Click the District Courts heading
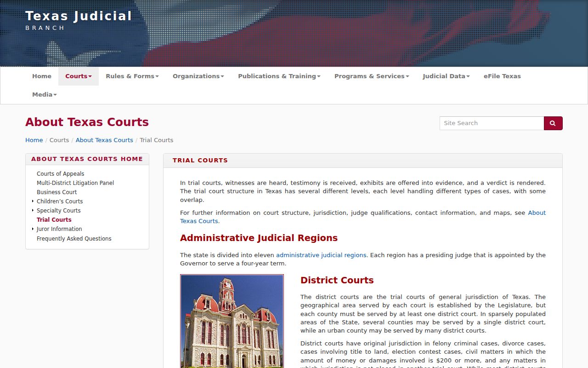 337,281
